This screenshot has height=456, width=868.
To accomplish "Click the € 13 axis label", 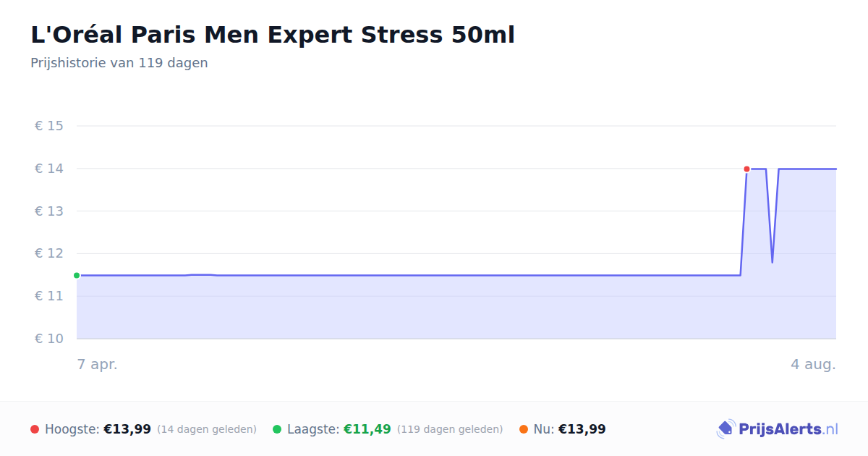I will pyautogui.click(x=49, y=211).
